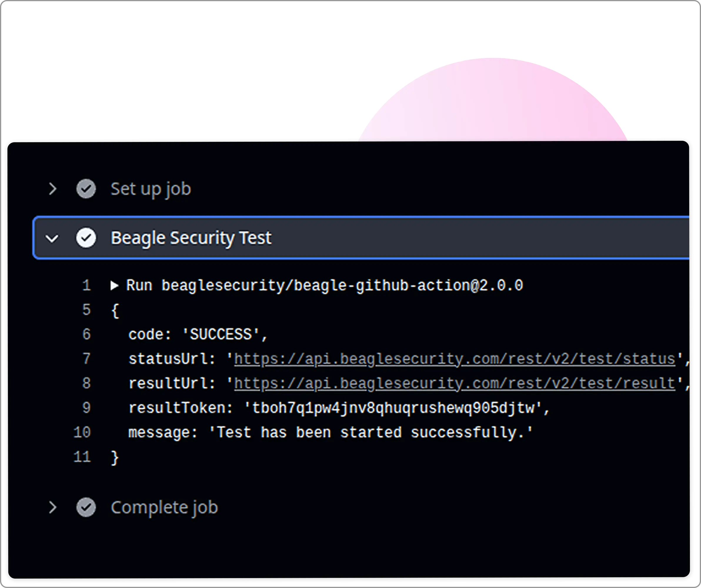Viewport: 701px width, 588px height.
Task: Collapse the Beagle Security Test step
Action: (52, 238)
